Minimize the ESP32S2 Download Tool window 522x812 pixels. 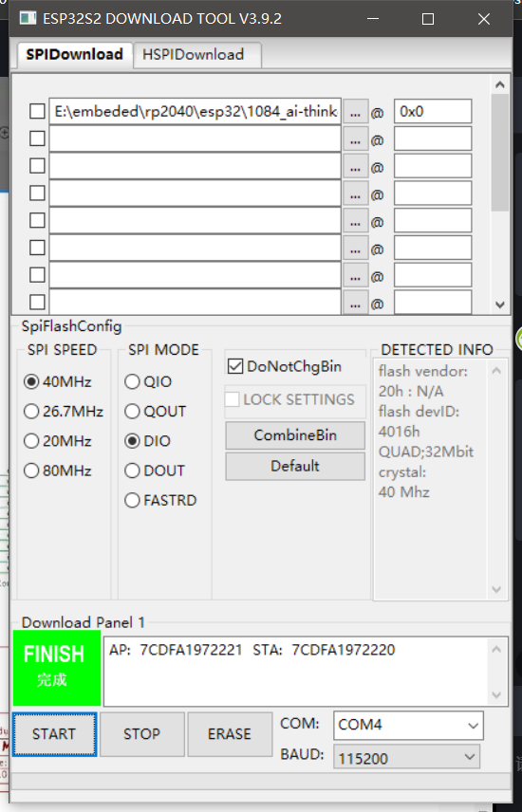pos(373,19)
